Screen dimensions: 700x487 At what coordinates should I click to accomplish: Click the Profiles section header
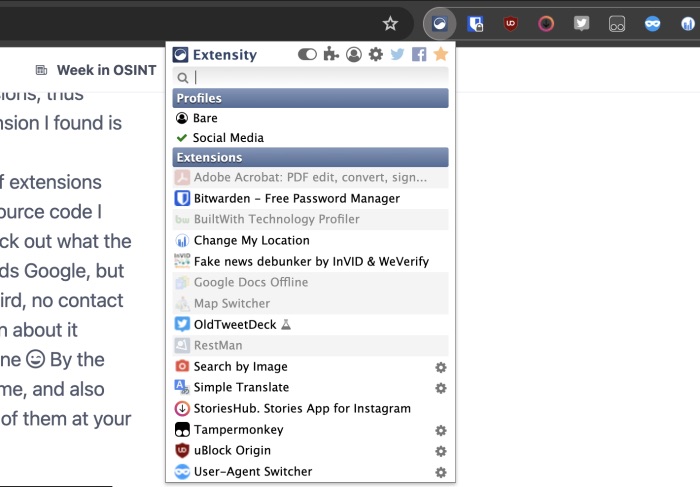311,98
